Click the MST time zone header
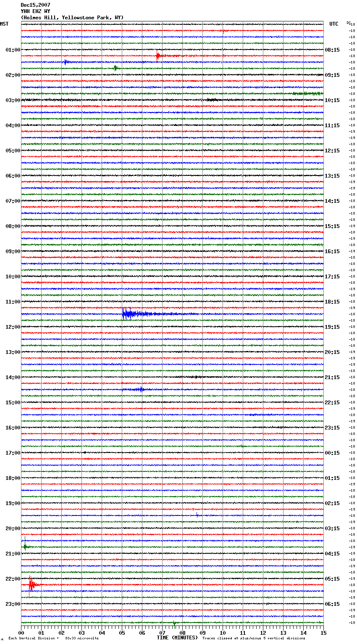 (4, 24)
